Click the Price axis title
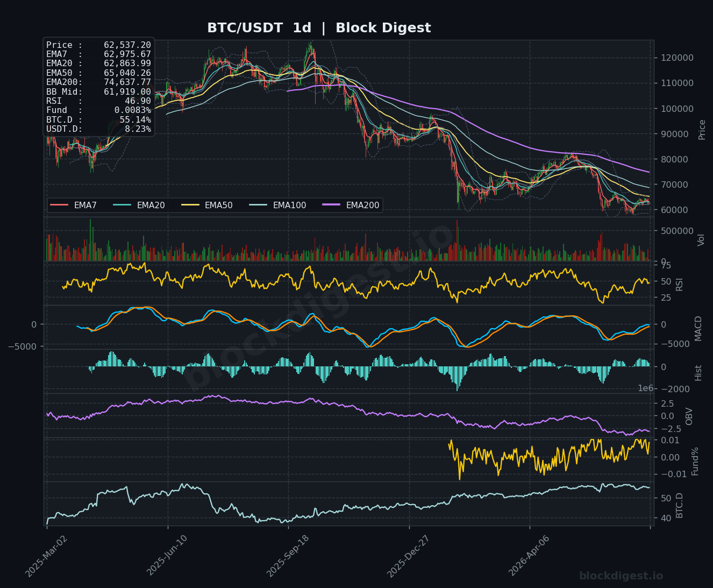This screenshot has height=588, width=713. (x=702, y=130)
